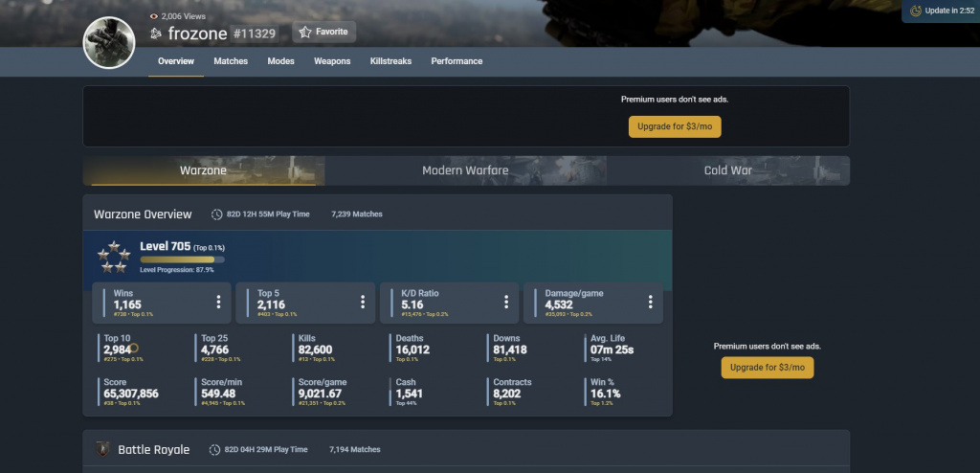Viewport: 980px width, 473px height.
Task: Click the 7,239 Matches text
Action: (357, 214)
